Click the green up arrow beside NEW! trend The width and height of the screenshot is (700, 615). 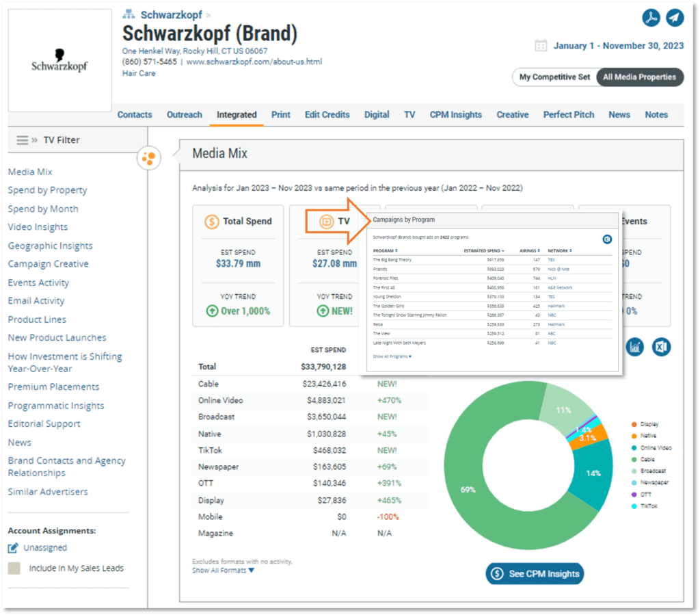click(x=323, y=311)
